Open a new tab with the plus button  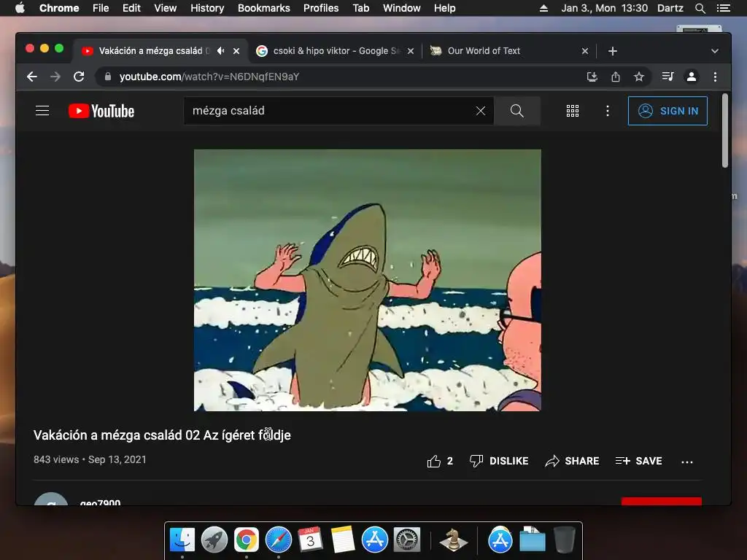(x=613, y=51)
